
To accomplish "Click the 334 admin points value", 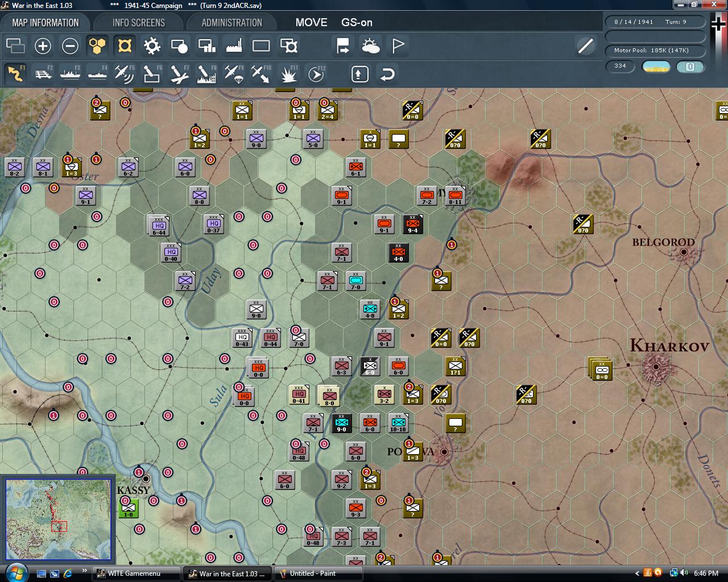I will [621, 66].
